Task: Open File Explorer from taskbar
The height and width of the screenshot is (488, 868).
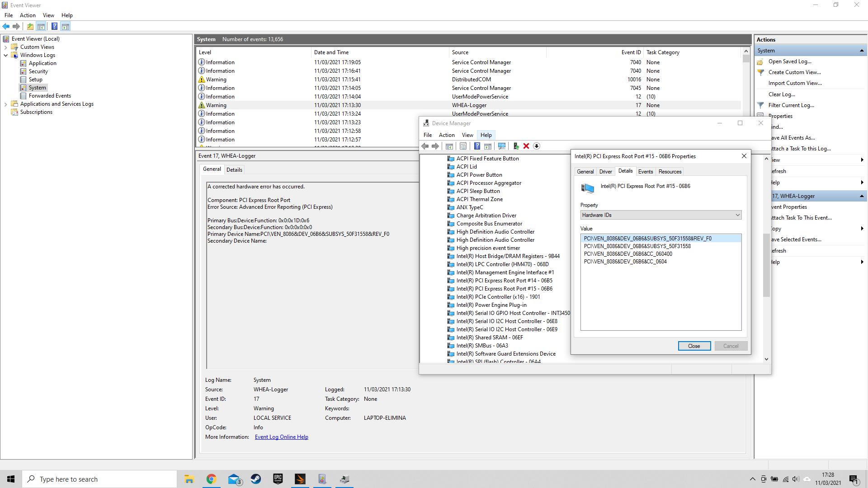Action: tap(189, 479)
